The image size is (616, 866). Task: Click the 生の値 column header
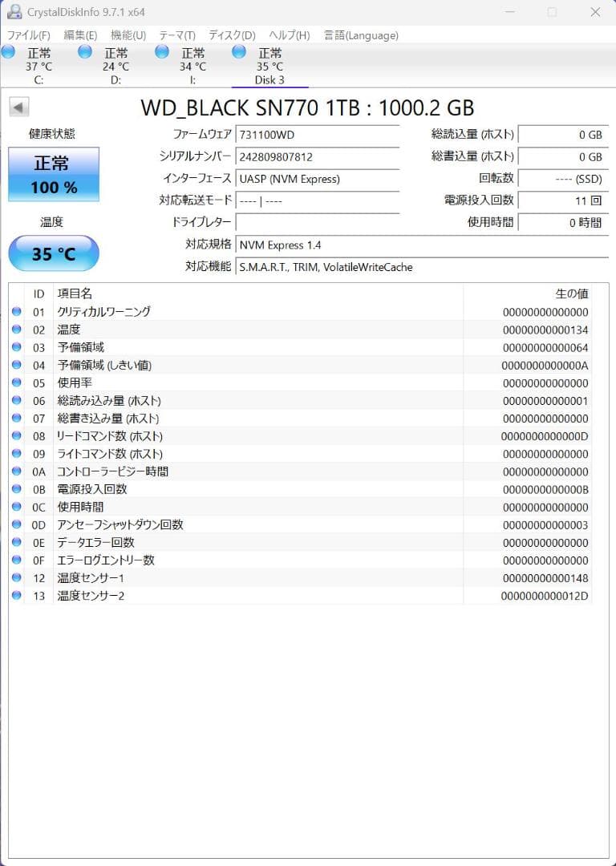coord(571,293)
